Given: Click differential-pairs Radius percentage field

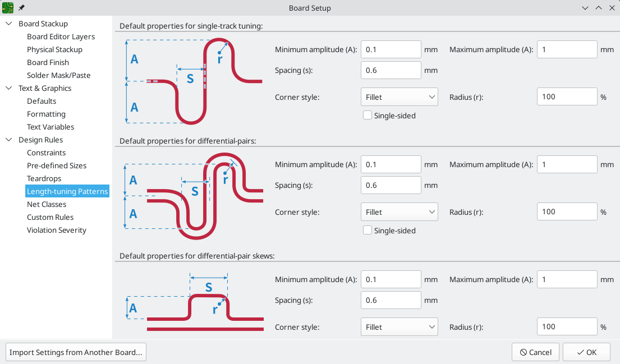Looking at the screenshot, I should point(567,212).
